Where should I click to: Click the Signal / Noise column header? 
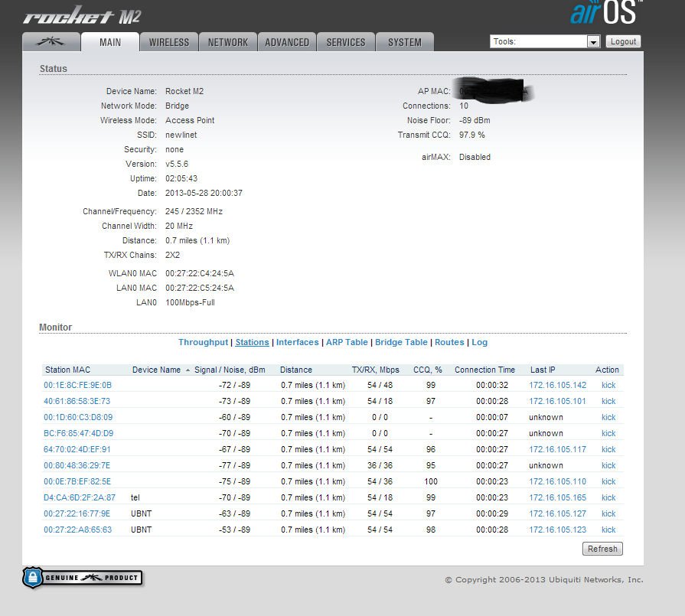[230, 370]
